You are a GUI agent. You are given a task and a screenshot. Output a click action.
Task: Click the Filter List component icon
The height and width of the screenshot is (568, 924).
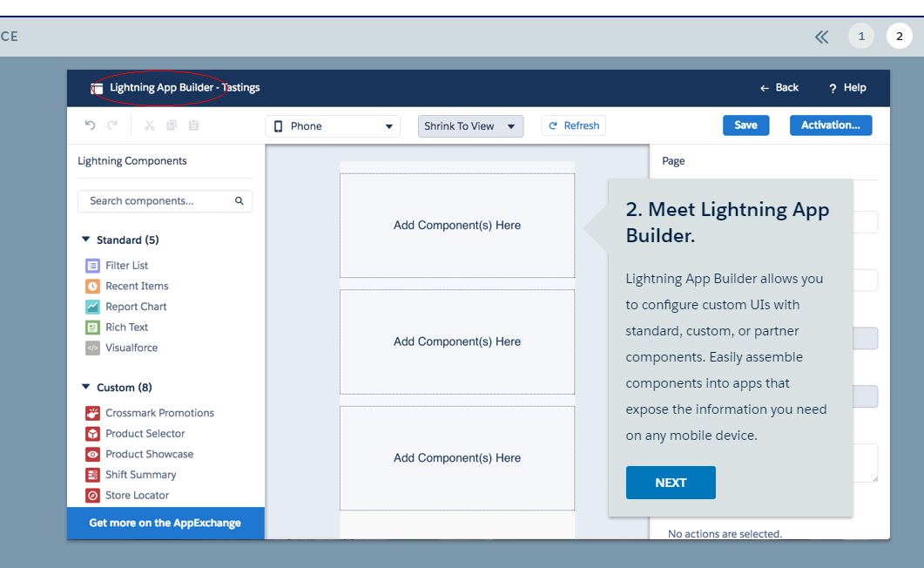click(x=92, y=266)
